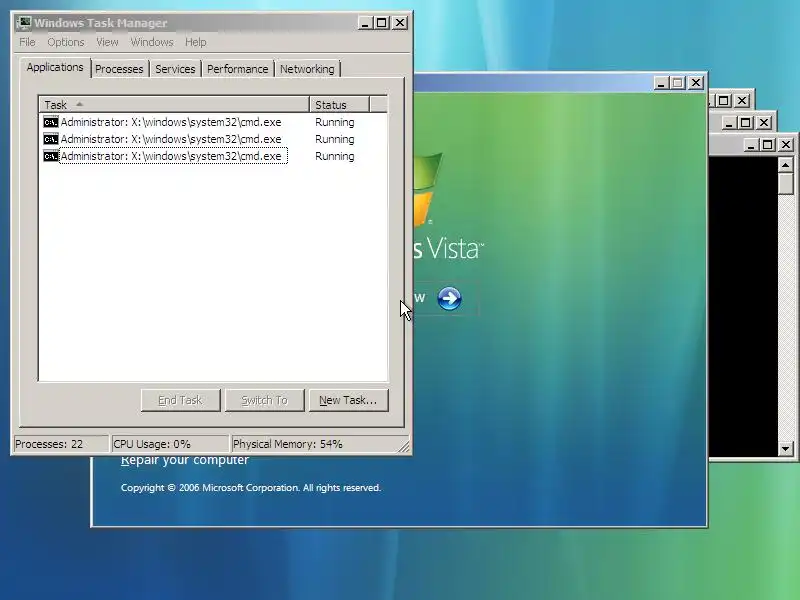This screenshot has width=800, height=600.
Task: Maximize the frontmost command prompt window with the scrollbar
Action: click(768, 145)
